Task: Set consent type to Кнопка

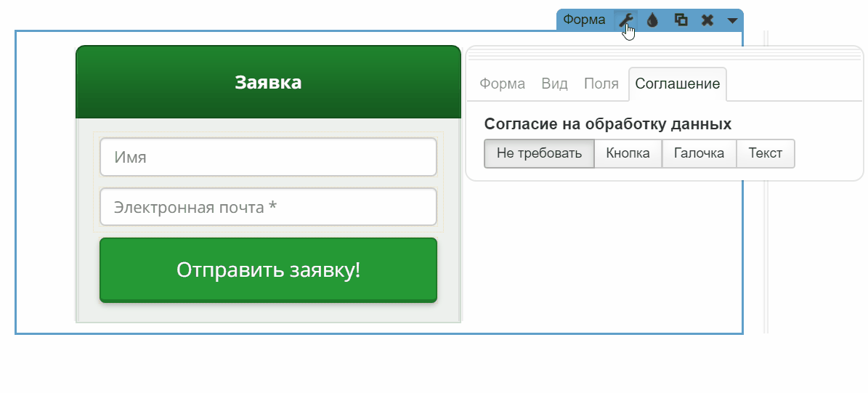Action: click(628, 153)
